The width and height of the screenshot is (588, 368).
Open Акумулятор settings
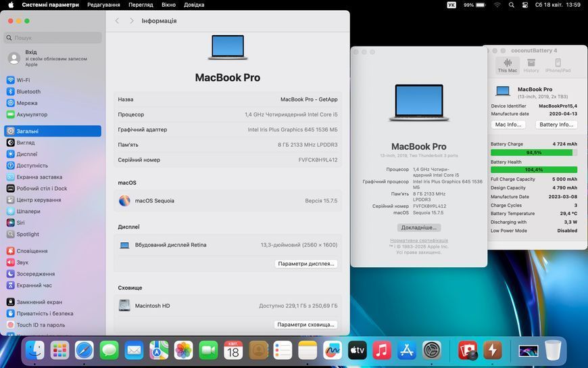pyautogui.click(x=27, y=114)
